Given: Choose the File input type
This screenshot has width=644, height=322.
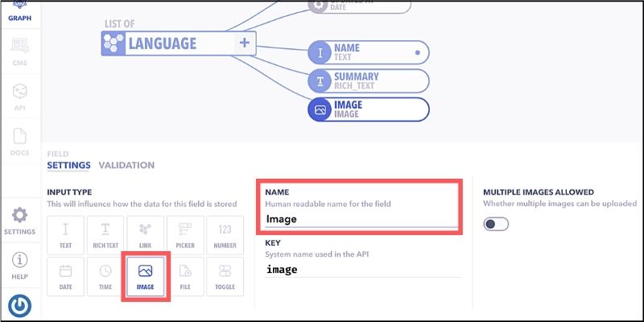Looking at the screenshot, I should pos(185,276).
